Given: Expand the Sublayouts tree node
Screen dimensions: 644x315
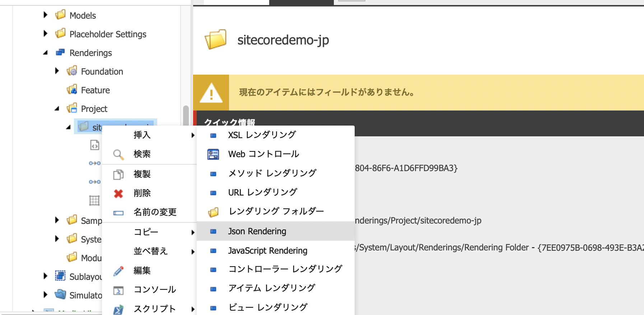Looking at the screenshot, I should click(45, 276).
